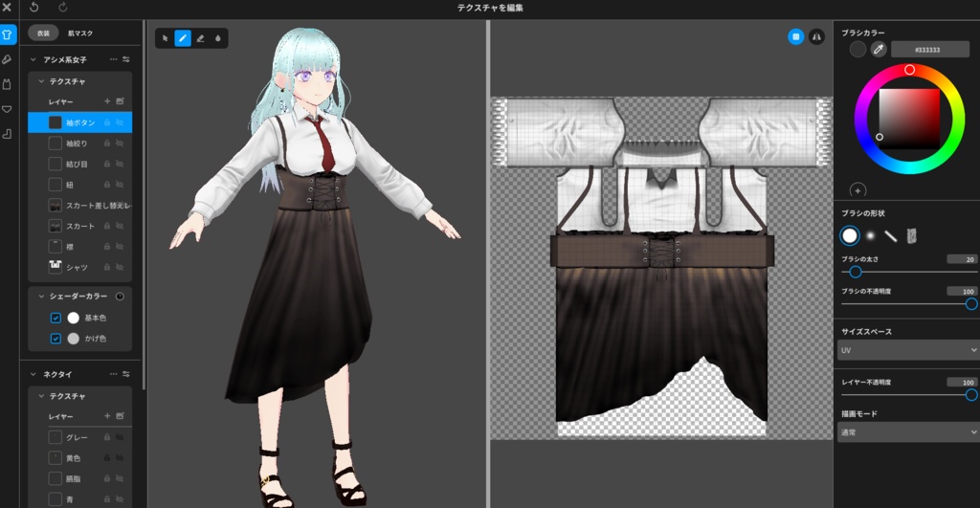The image size is (980, 508).
Task: Select the 黄色 necktie layer
Action: tap(80, 458)
